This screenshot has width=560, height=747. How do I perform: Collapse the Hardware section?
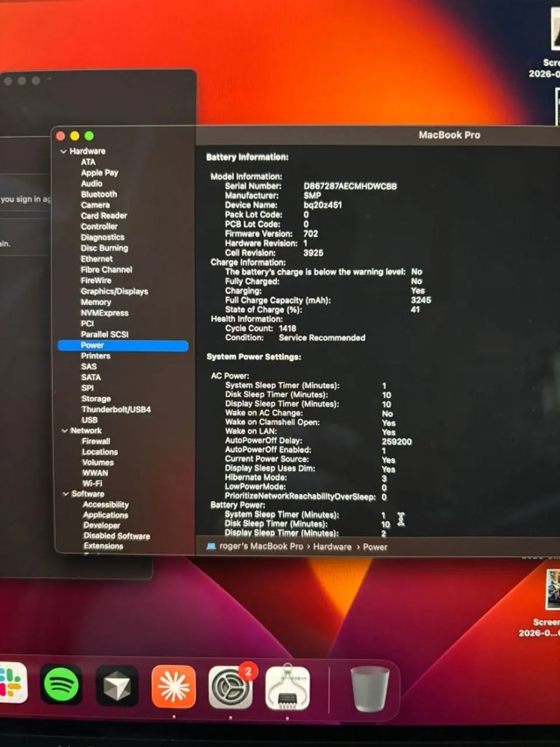(64, 151)
